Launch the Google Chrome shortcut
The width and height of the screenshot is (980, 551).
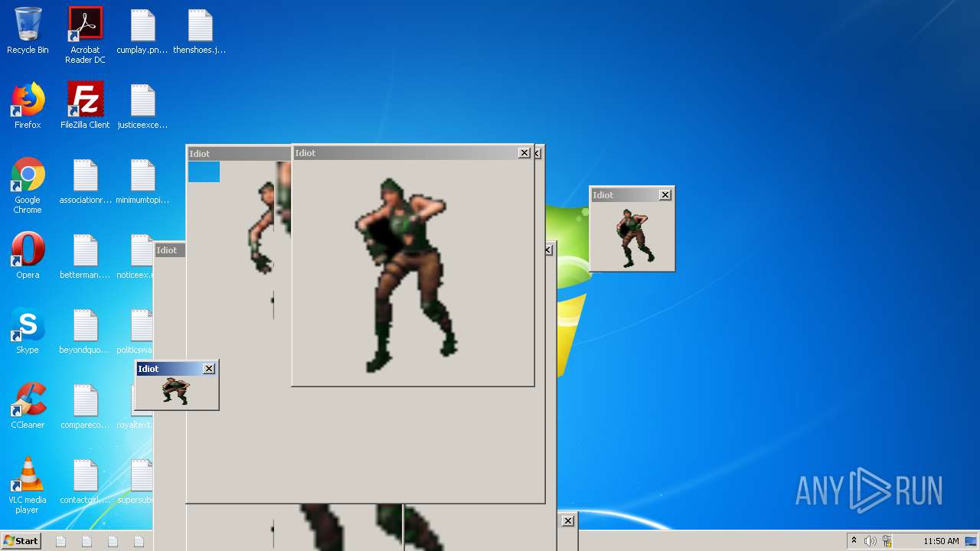click(x=28, y=186)
